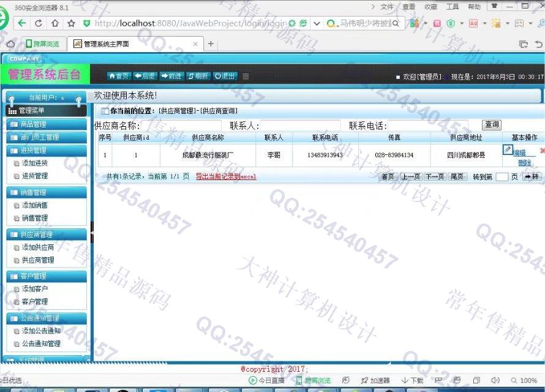Click the 退出 toolbar button
Screen dimensions: 545x392
tap(225, 76)
